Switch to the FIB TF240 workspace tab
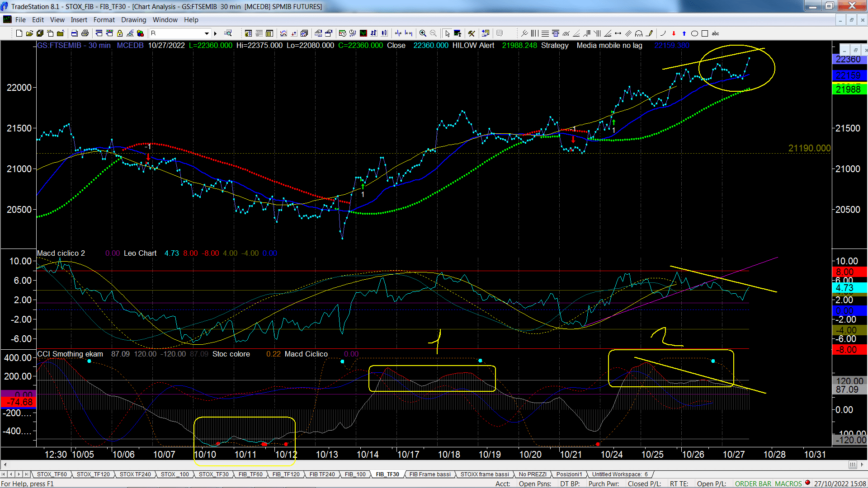 tap(322, 474)
